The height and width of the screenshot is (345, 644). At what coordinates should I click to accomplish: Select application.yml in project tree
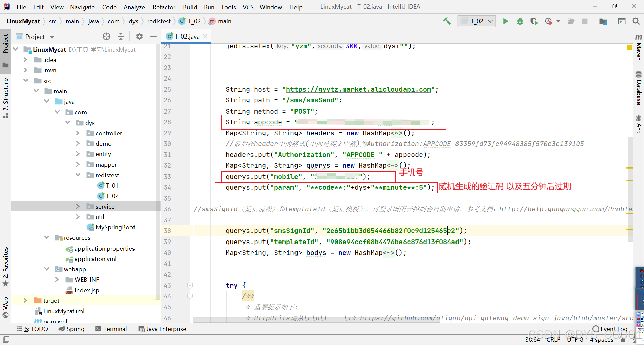click(91, 259)
